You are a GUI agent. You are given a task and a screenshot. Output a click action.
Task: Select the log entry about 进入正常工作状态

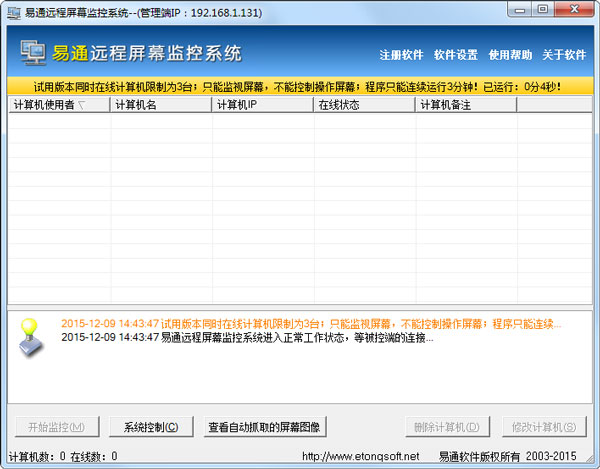(247, 337)
